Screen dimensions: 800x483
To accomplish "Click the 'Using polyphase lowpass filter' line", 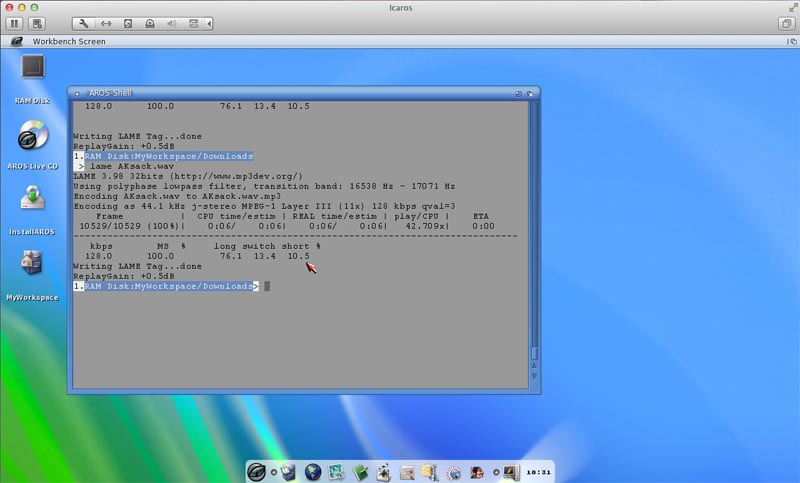I will 264,186.
